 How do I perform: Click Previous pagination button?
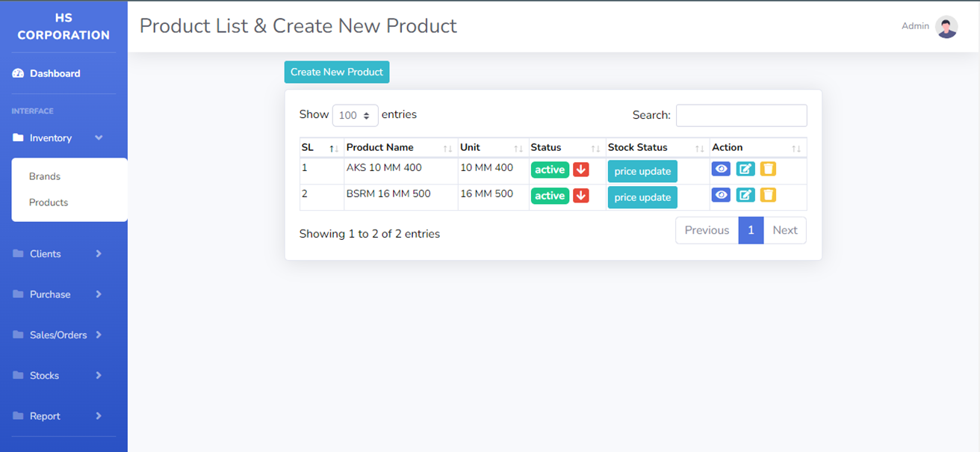(x=707, y=230)
